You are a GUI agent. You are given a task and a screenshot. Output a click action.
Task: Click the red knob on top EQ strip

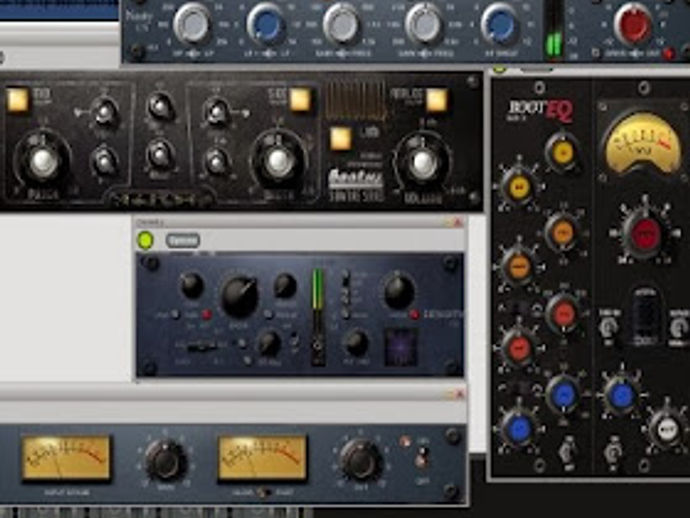pos(632,25)
